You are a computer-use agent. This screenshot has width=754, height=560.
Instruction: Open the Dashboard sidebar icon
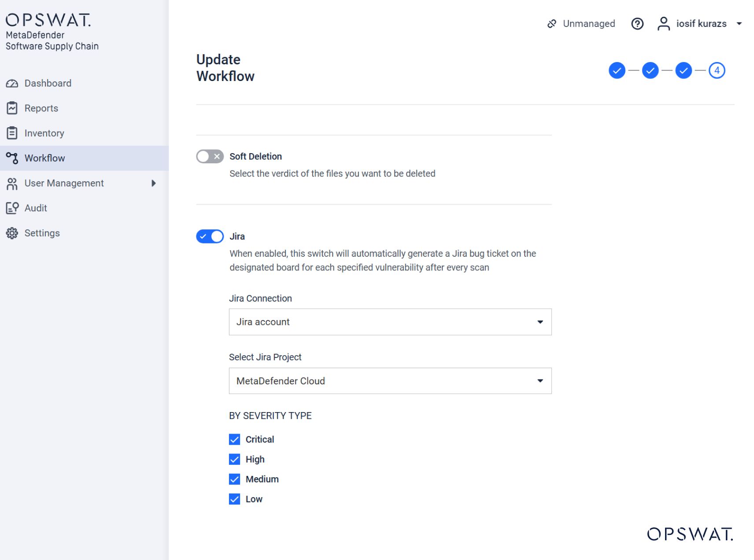click(x=12, y=83)
